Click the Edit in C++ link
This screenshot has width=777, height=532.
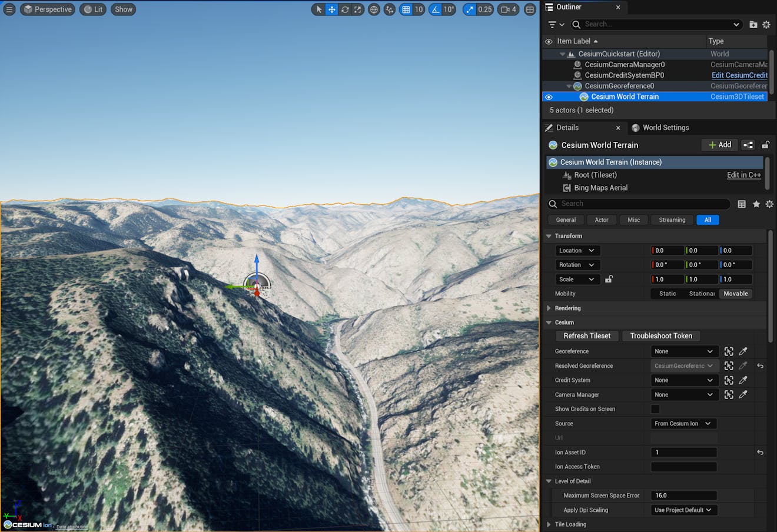[x=743, y=175]
